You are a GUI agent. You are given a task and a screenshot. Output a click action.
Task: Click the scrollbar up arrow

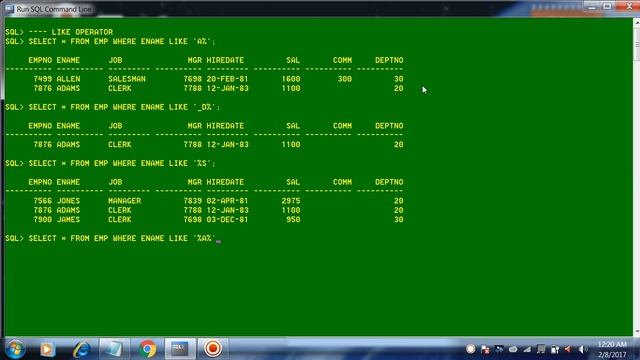637,22
